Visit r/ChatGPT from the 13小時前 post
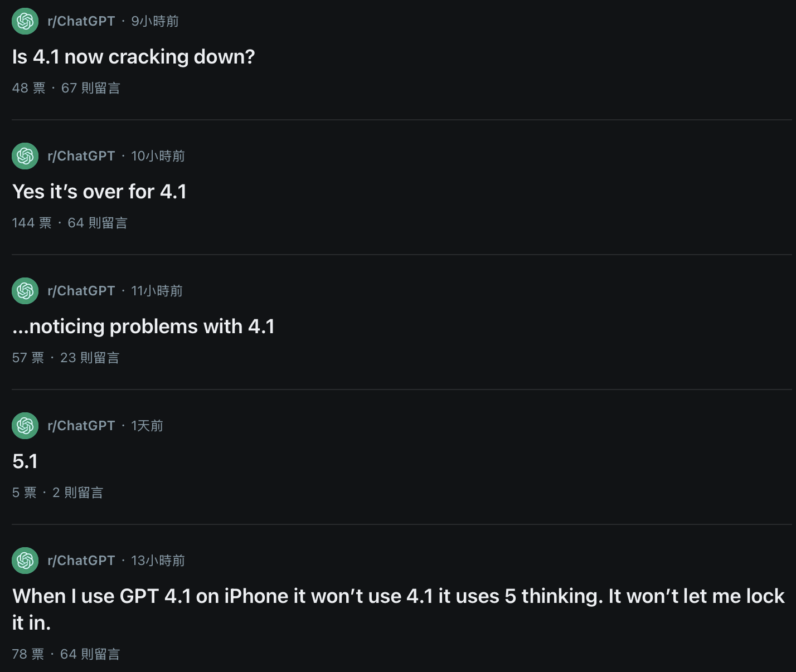This screenshot has width=796, height=672. pyautogui.click(x=81, y=561)
